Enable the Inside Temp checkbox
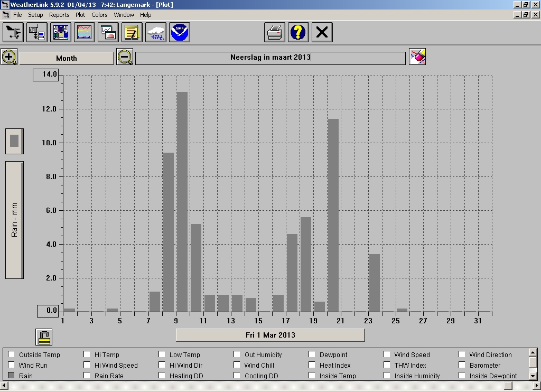 [312, 376]
